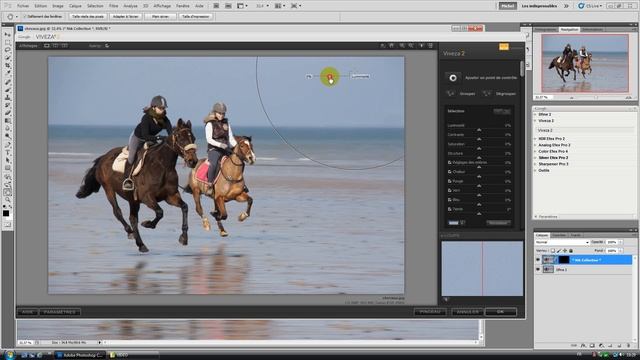640x360 pixels.
Task: Switch to the Histogramme panel tab
Action: click(545, 29)
